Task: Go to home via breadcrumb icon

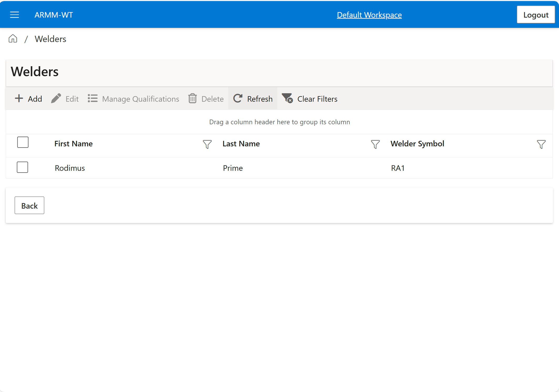Action: coord(13,39)
